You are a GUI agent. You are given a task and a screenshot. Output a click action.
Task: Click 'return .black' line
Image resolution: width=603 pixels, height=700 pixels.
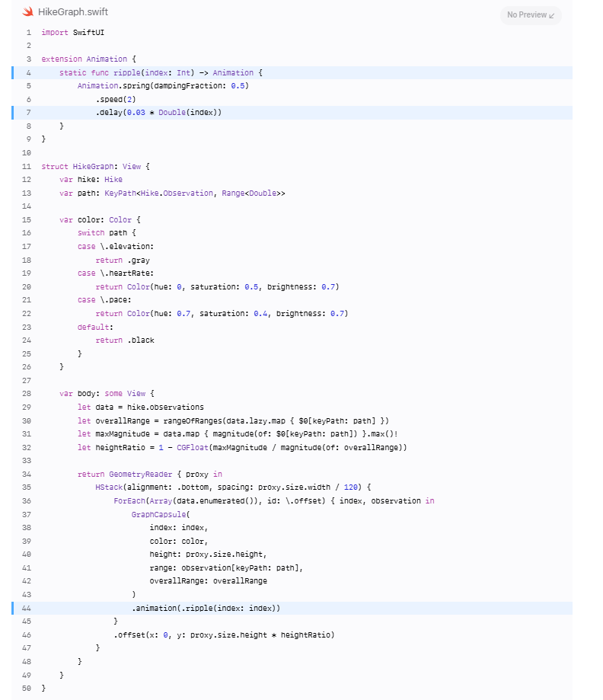(x=125, y=340)
